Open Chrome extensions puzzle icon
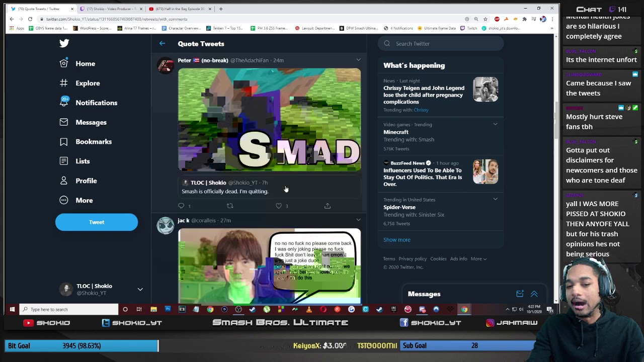Image resolution: width=644 pixels, height=362 pixels. coord(524,19)
